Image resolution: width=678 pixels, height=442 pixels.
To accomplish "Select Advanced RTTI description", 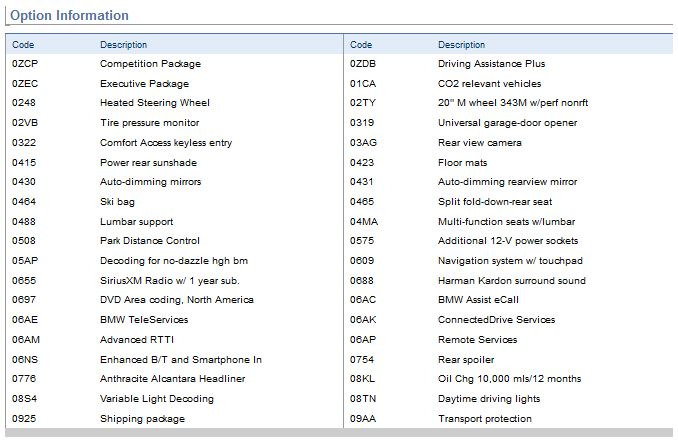I will click(137, 340).
